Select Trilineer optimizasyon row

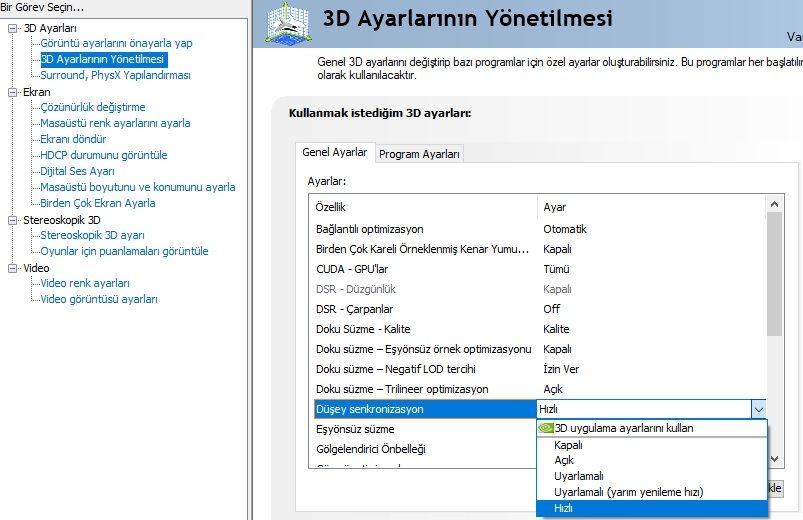pyautogui.click(x=538, y=389)
